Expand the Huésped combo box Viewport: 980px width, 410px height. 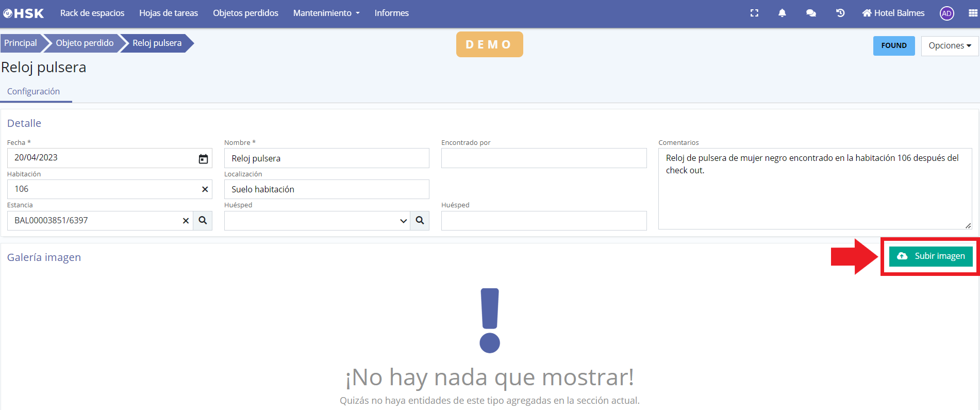click(x=403, y=221)
